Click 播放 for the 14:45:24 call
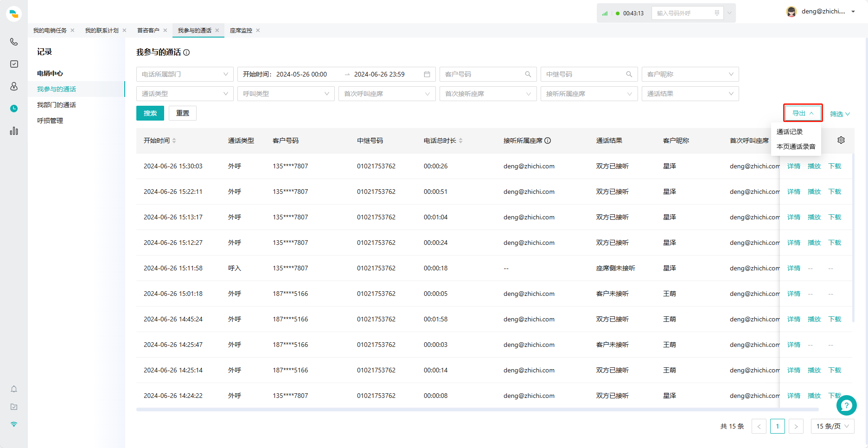This screenshot has width=868, height=448. click(x=814, y=319)
